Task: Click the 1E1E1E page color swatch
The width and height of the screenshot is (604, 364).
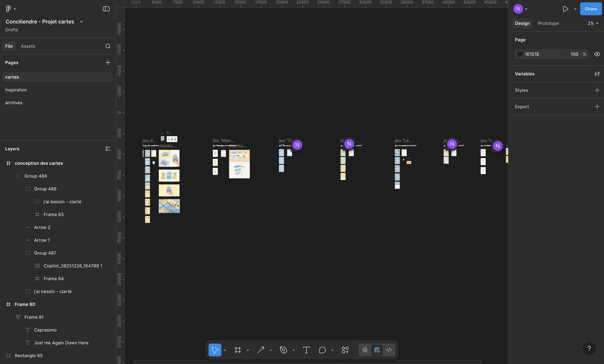Action: [x=519, y=54]
